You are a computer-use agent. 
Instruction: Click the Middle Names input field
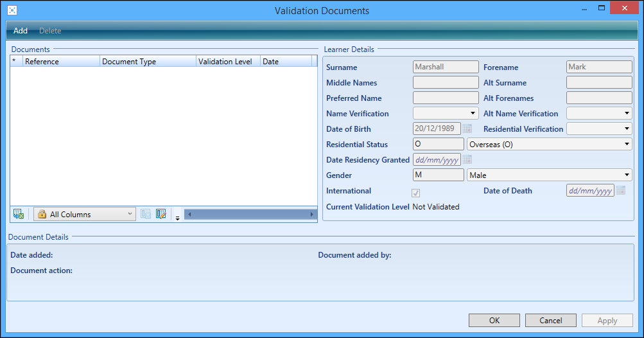[446, 82]
